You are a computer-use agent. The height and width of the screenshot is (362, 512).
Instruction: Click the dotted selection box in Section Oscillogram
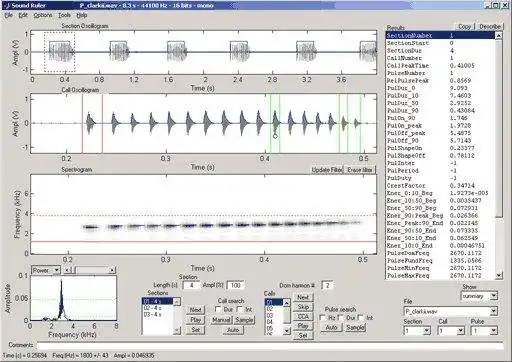coord(59,52)
